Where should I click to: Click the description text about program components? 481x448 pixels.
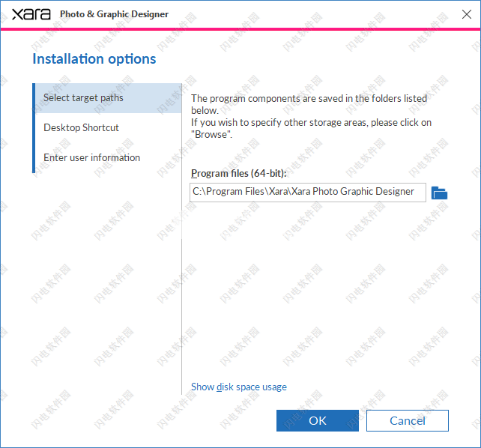pyautogui.click(x=311, y=116)
